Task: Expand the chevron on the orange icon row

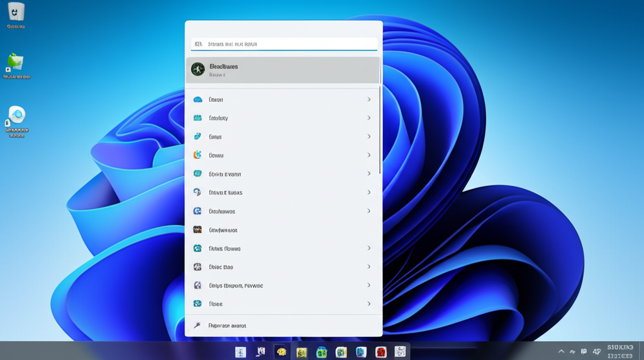Action: [369, 155]
